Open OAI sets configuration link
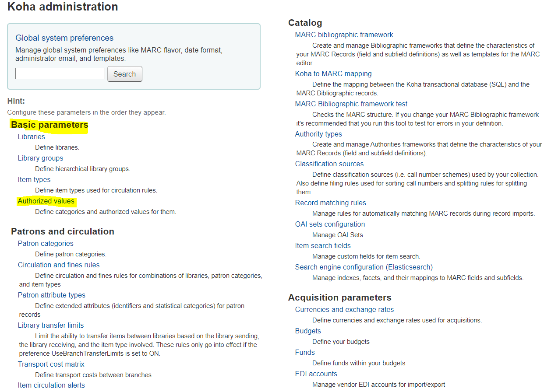Image resolution: width=544 pixels, height=392 pixels. pos(330,224)
